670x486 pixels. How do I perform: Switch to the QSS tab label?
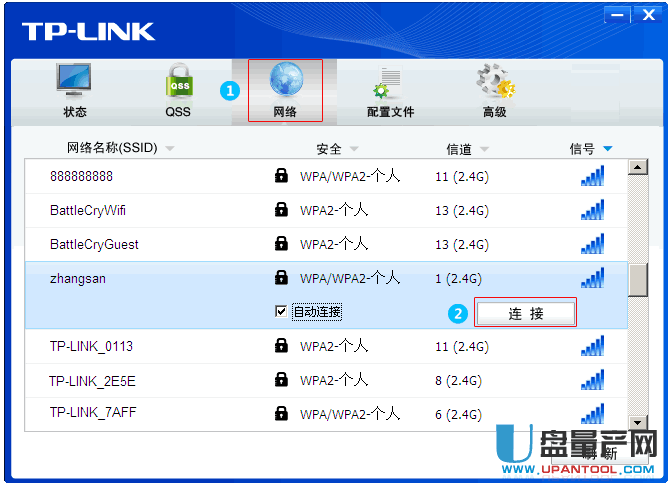click(x=178, y=112)
